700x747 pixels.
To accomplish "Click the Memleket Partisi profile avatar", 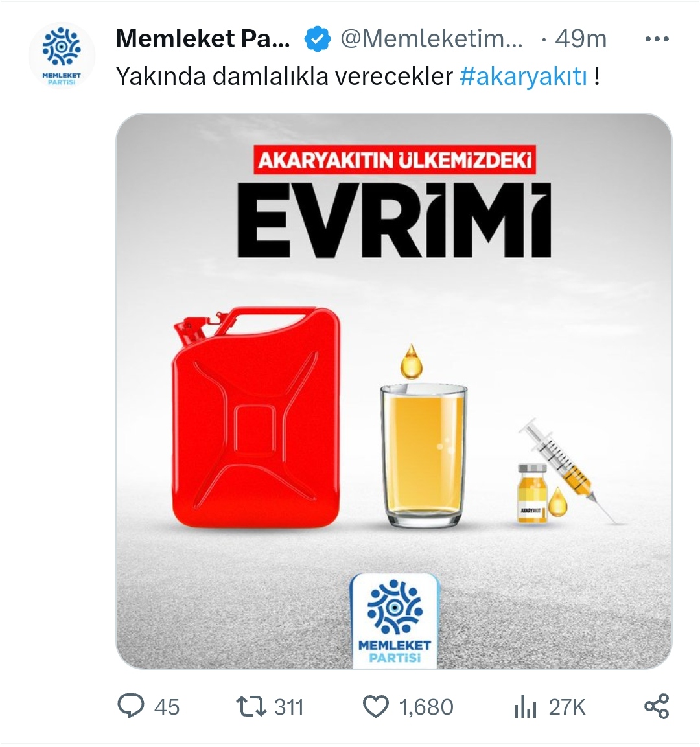I will (62, 56).
